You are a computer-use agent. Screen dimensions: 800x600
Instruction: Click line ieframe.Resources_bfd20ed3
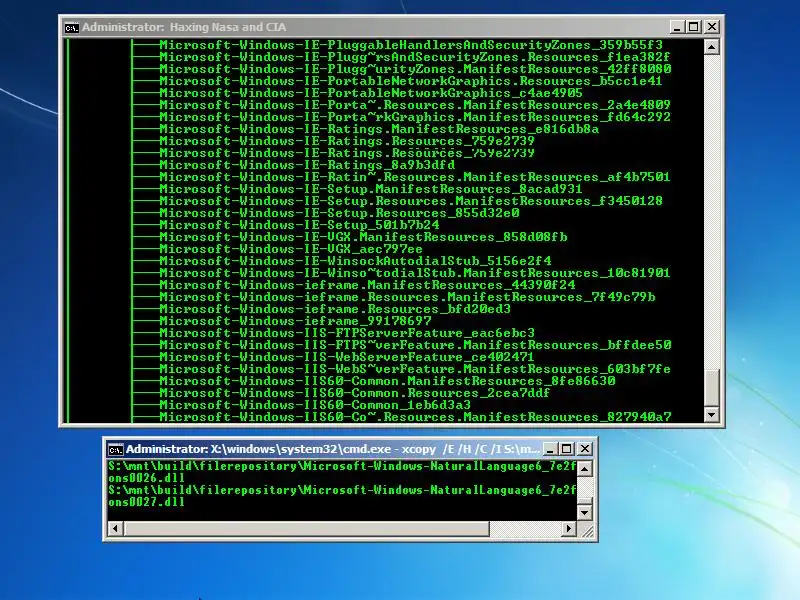(x=335, y=309)
